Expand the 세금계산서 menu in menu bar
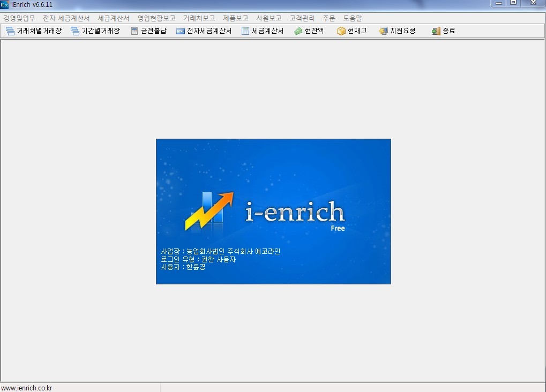This screenshot has height=392, width=546. 114,18
